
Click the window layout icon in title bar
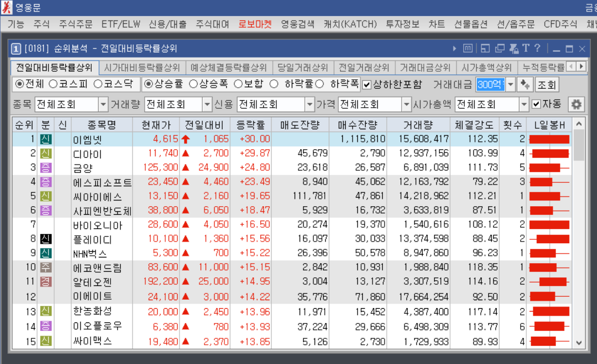485,48
